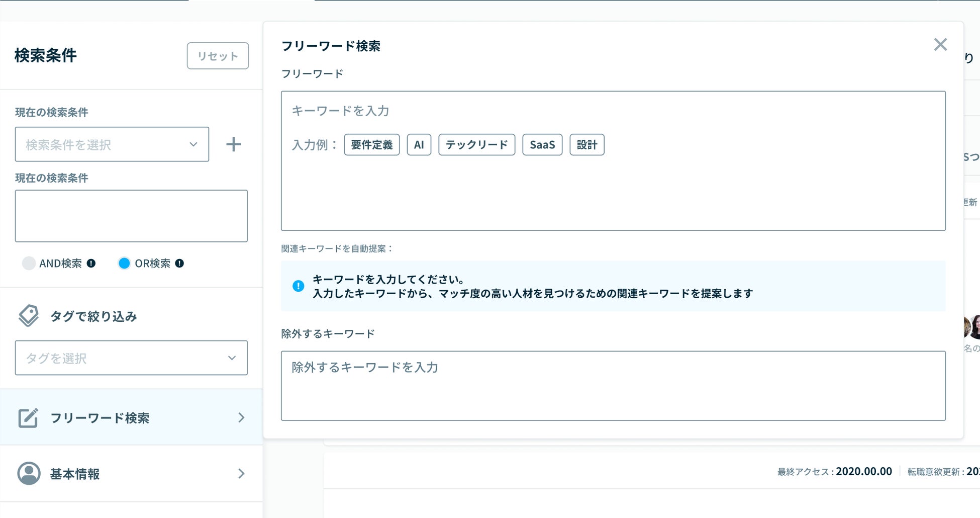
Task: Click the info icon next to AND検索
Action: [x=91, y=263]
